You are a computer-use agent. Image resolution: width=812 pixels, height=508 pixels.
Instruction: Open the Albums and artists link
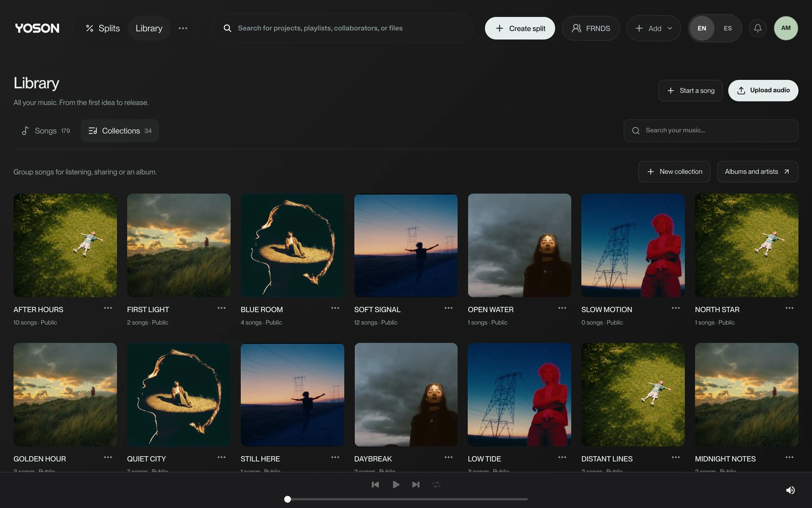click(x=757, y=172)
